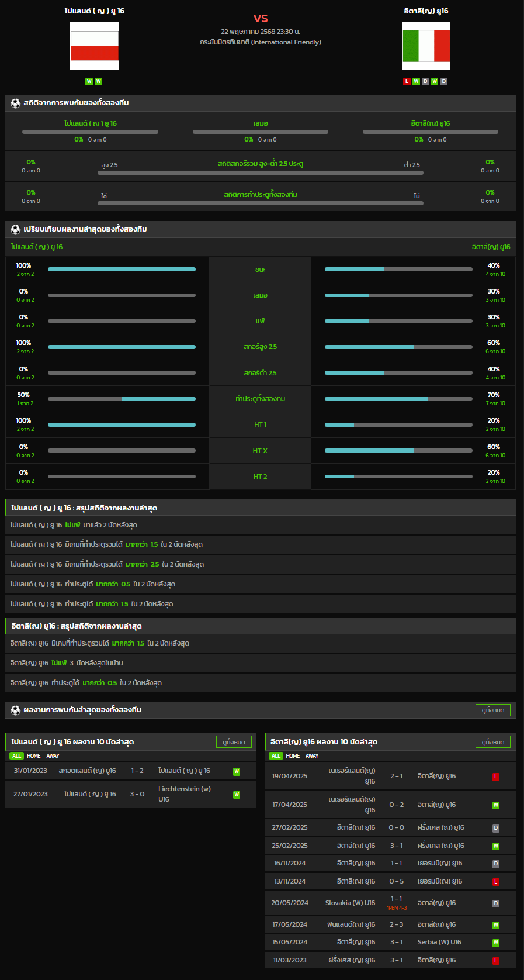Image resolution: width=524 pixels, height=980 pixels.
Task: Click 'HT 2' comparison row label
Action: point(260,477)
